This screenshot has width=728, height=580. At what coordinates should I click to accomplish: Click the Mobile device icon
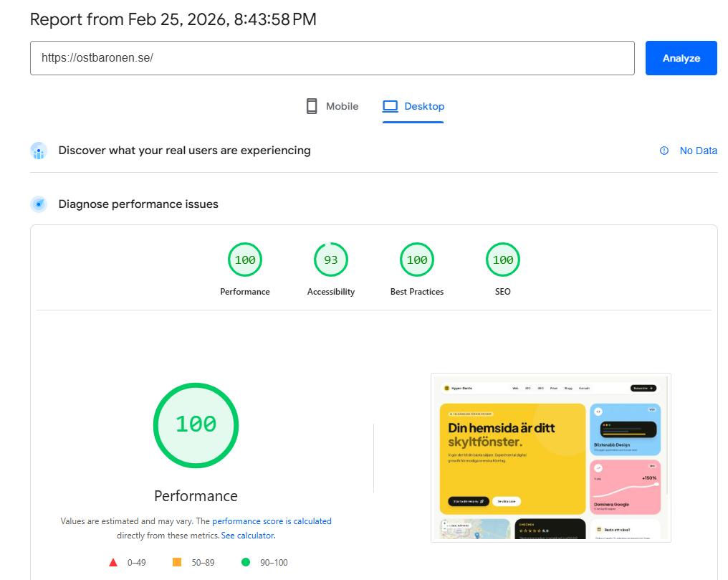tap(311, 105)
